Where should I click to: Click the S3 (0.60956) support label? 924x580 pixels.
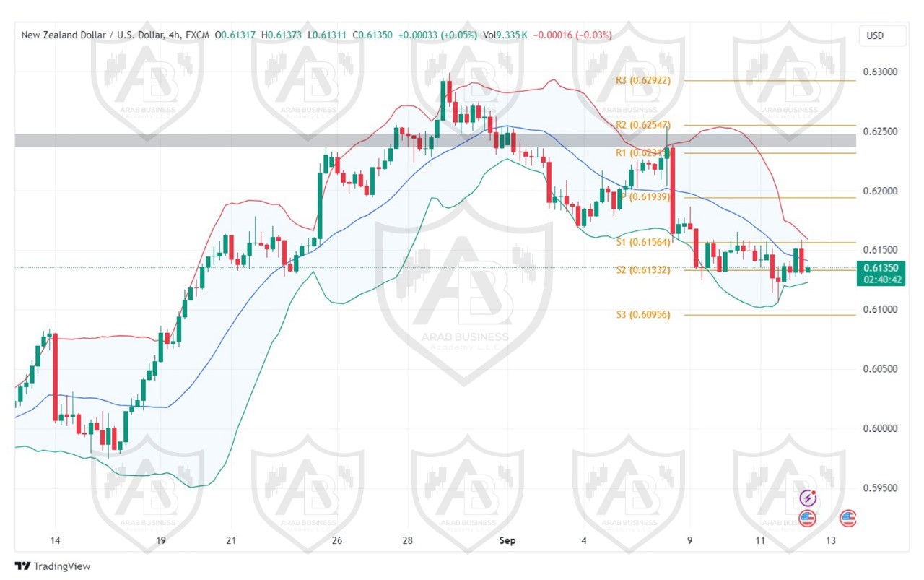pos(642,315)
